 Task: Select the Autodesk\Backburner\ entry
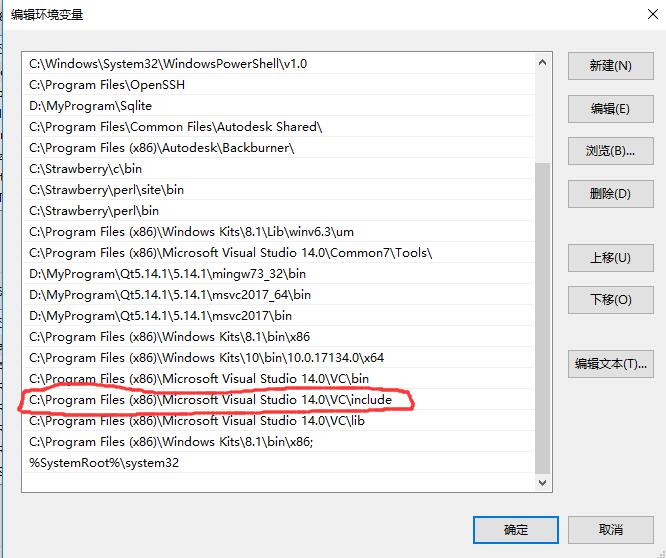(279, 148)
